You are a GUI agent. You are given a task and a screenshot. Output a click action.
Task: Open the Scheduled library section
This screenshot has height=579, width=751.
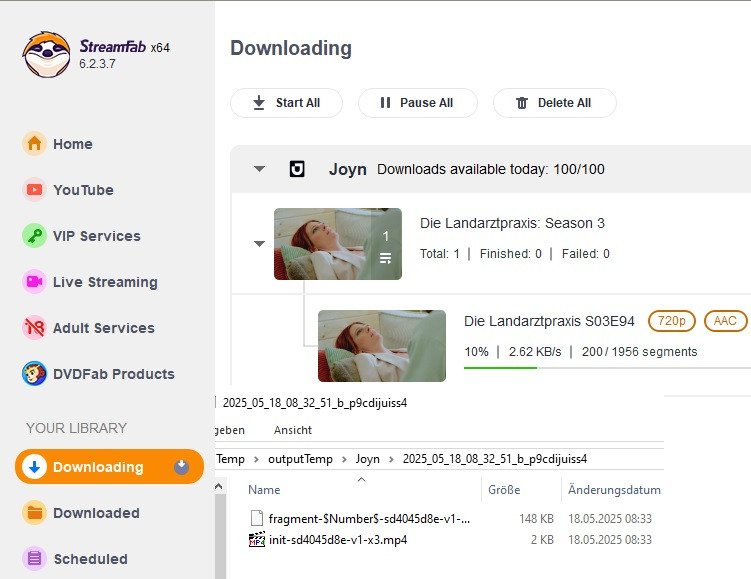pos(89,559)
